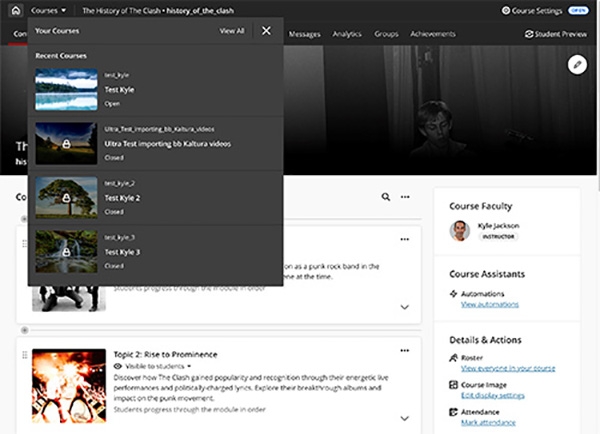Click the Course Settings label
The width and height of the screenshot is (600, 434).
pos(537,10)
